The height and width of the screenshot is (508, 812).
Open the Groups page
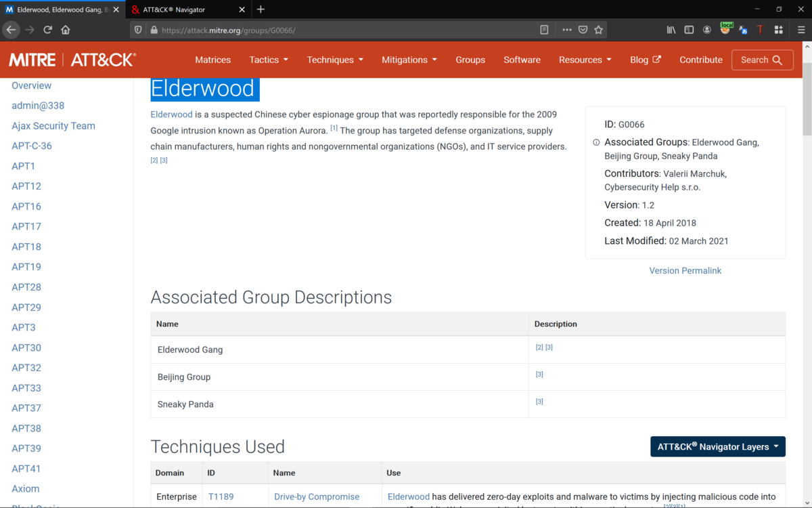click(470, 60)
